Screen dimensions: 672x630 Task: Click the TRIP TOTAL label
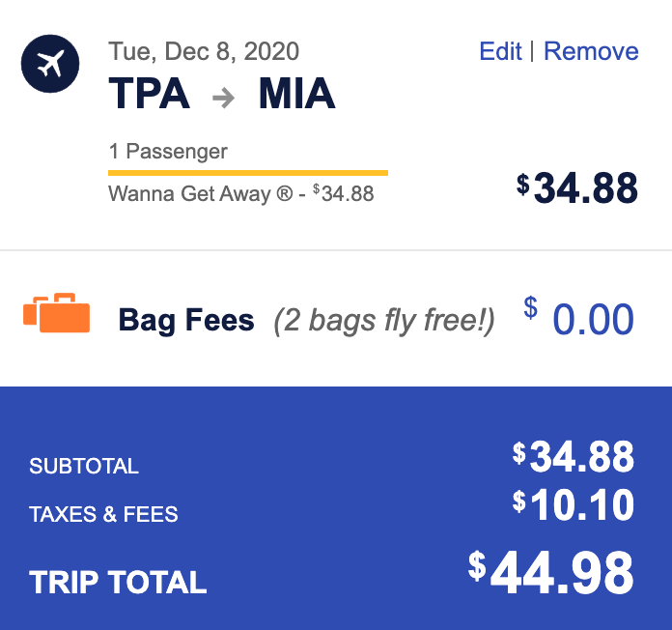tap(118, 583)
